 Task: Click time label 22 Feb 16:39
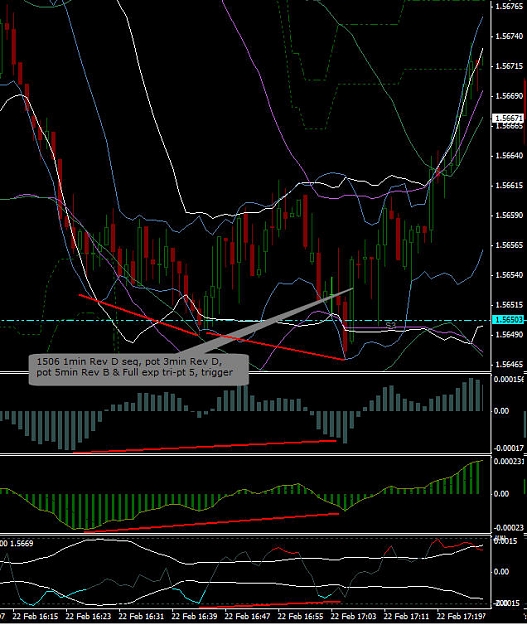click(194, 616)
